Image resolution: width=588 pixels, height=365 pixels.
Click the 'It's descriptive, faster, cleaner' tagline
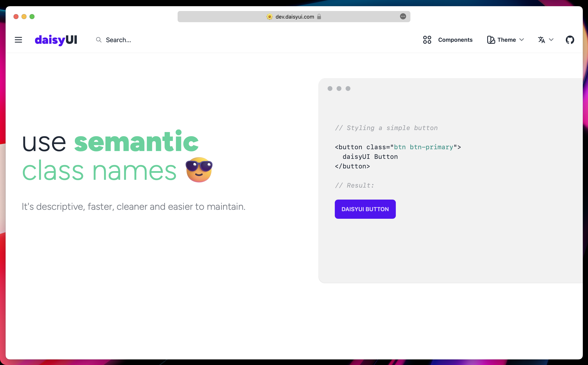tap(133, 207)
